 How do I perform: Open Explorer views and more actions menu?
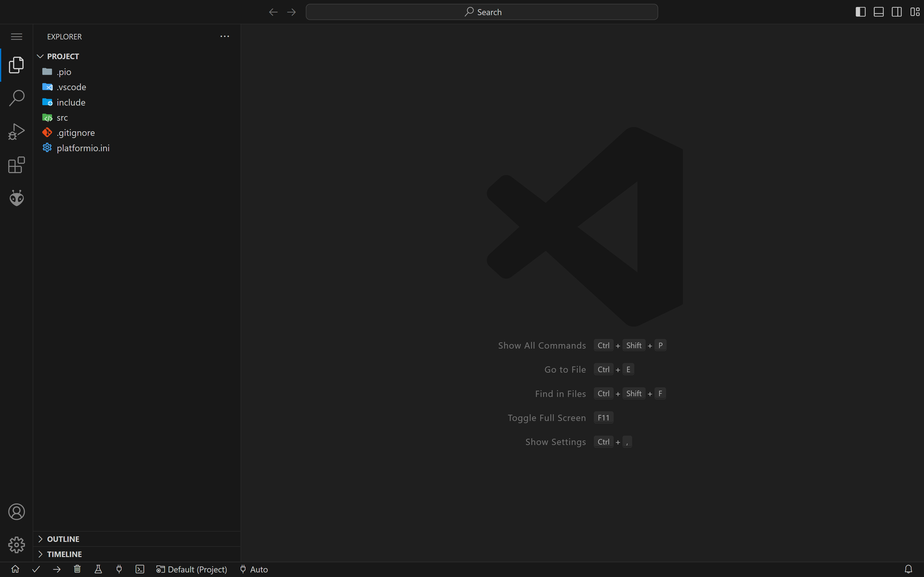tap(225, 37)
